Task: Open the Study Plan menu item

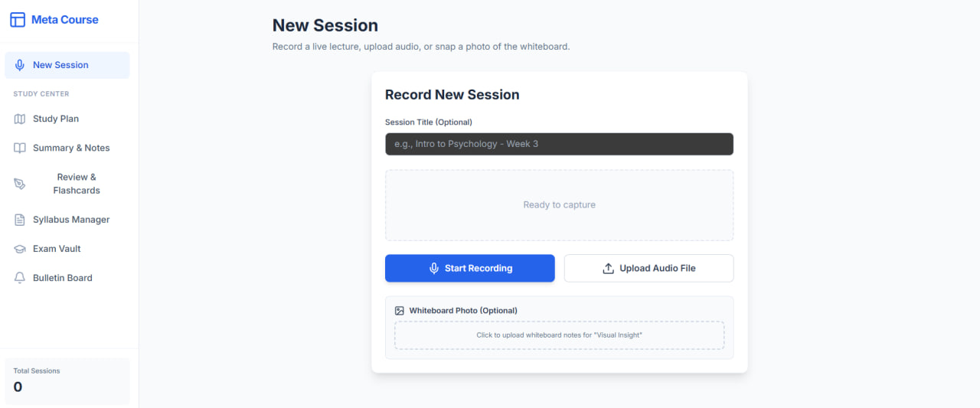Action: pyautogui.click(x=56, y=119)
